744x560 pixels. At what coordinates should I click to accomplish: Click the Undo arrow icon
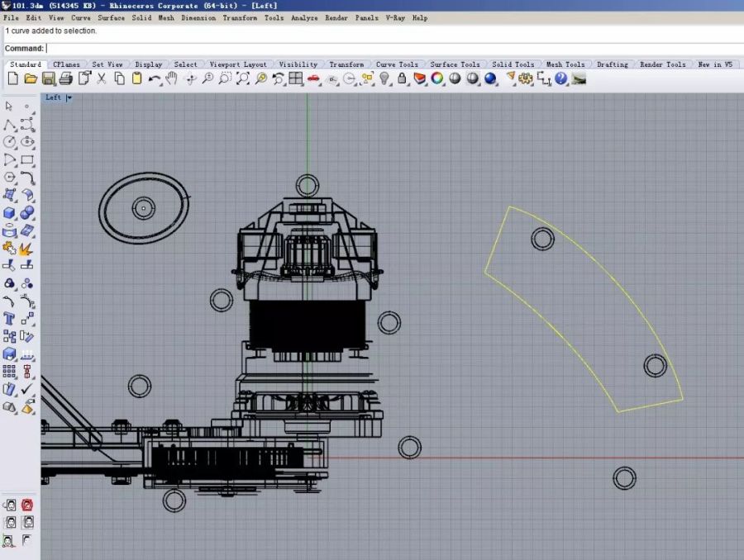pos(155,78)
